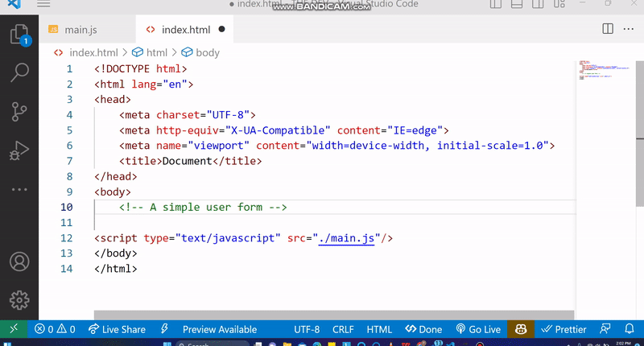Open html element in breadcrumb
Screen dimensions: 644x346
pyautogui.click(x=156, y=52)
